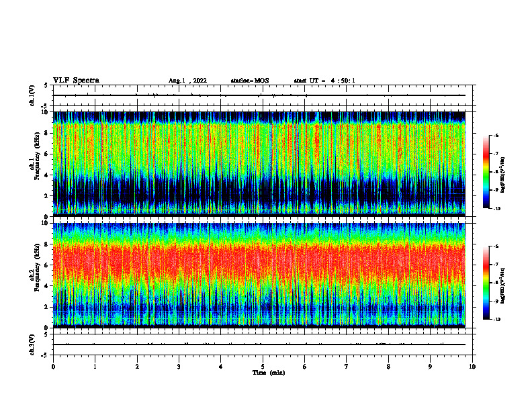Viewport: 532px width, 411px height.
Task: Click the '6' kHz tick of ch.1 spectrogram
Action: coord(47,154)
